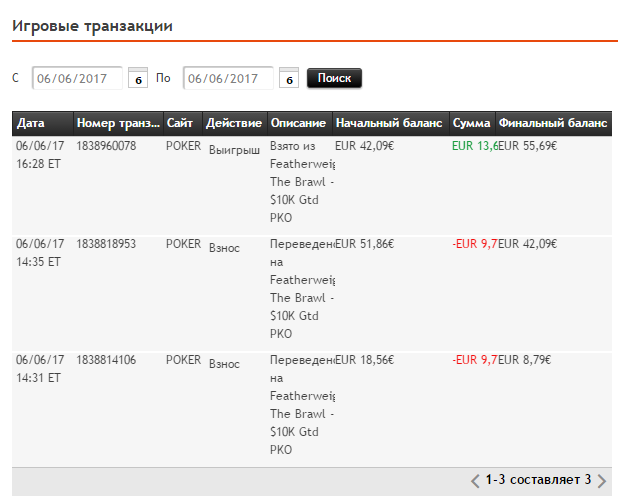
Task: Click the green EUR 13,6 amount
Action: pyautogui.click(x=475, y=146)
